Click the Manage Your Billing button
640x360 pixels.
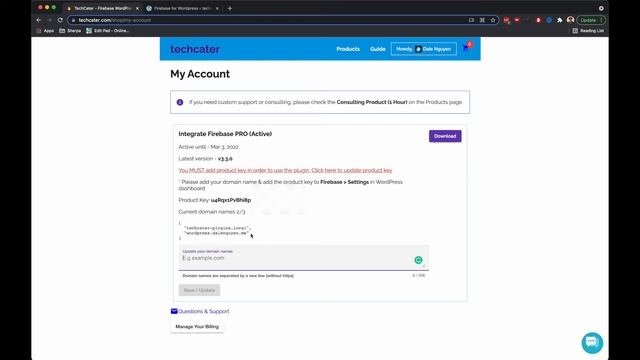click(197, 327)
